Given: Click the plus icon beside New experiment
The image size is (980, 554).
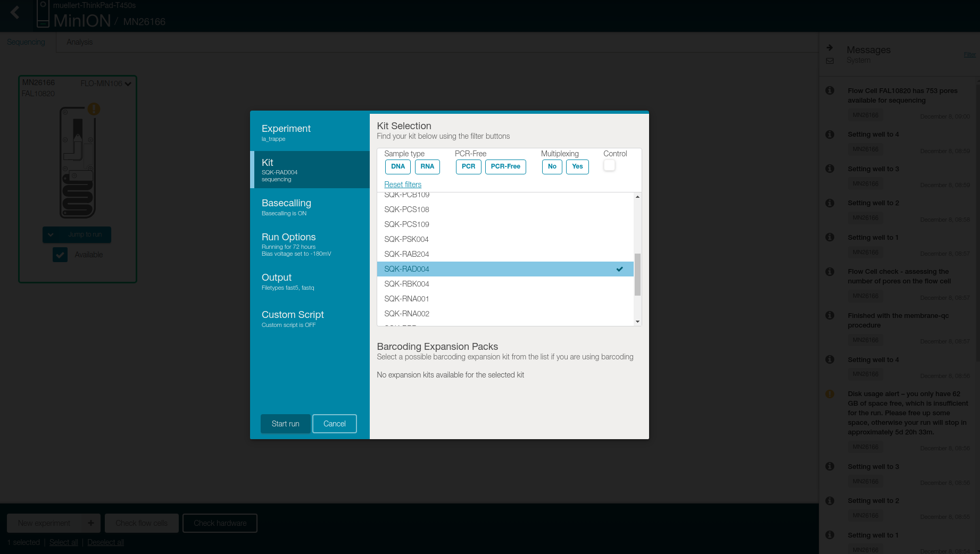Looking at the screenshot, I should point(91,523).
